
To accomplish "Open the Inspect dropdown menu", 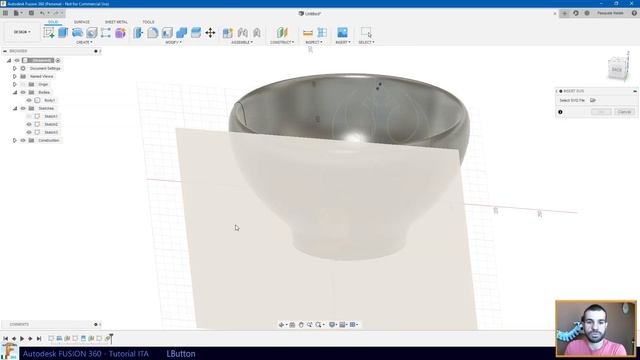I will pyautogui.click(x=314, y=42).
